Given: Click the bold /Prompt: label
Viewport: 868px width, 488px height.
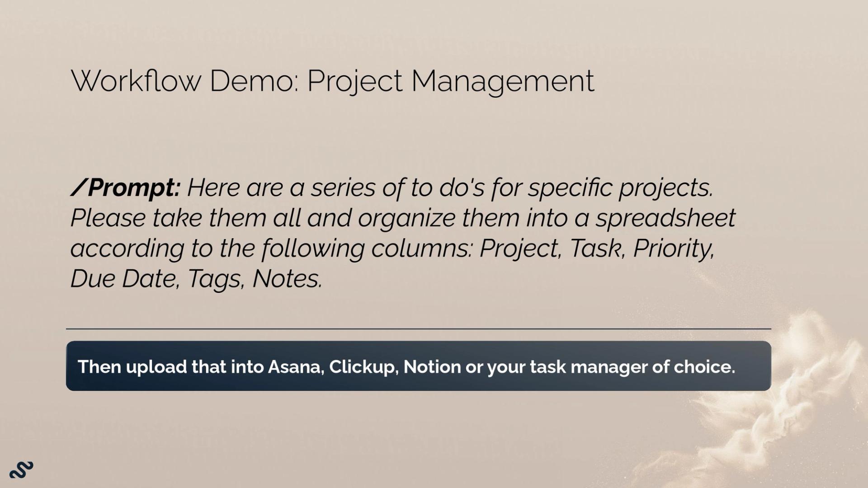Looking at the screenshot, I should click(125, 188).
